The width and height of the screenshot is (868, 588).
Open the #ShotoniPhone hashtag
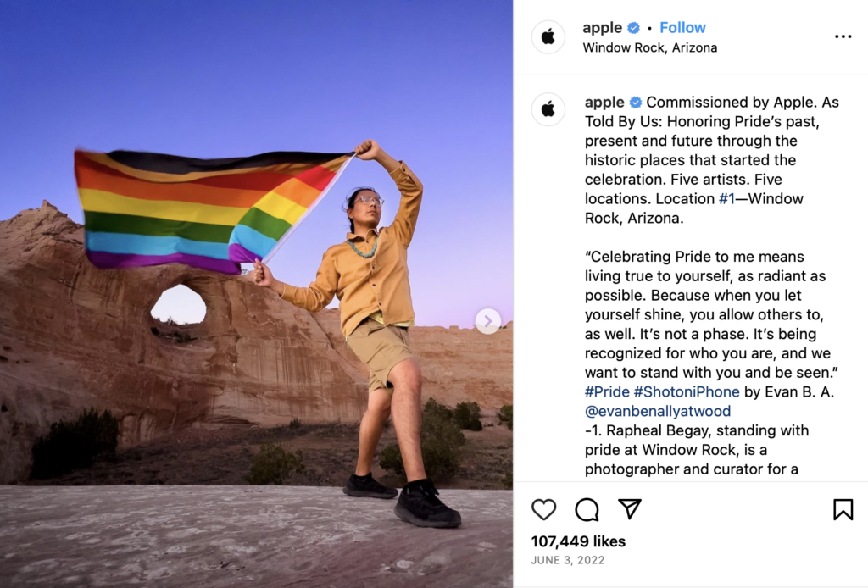click(x=687, y=392)
